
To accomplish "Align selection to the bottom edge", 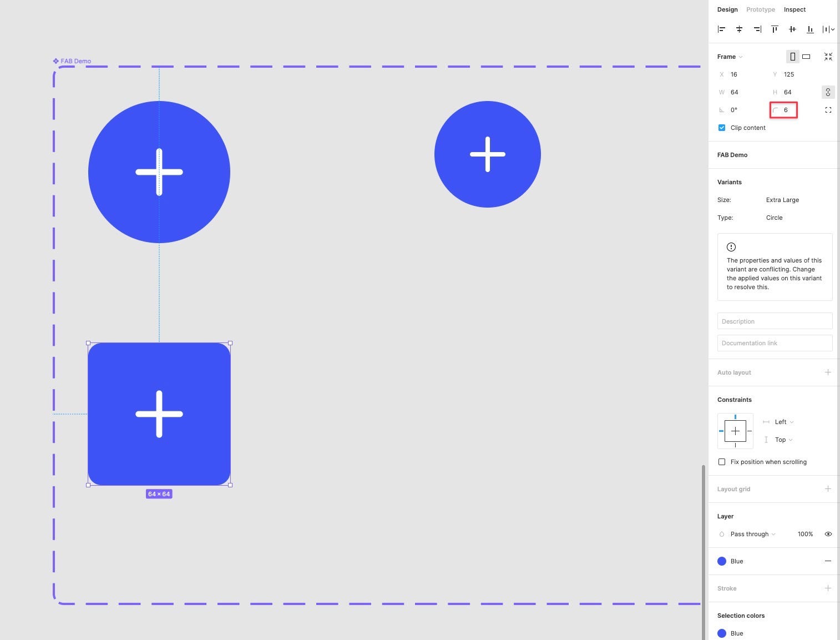I will coord(810,29).
